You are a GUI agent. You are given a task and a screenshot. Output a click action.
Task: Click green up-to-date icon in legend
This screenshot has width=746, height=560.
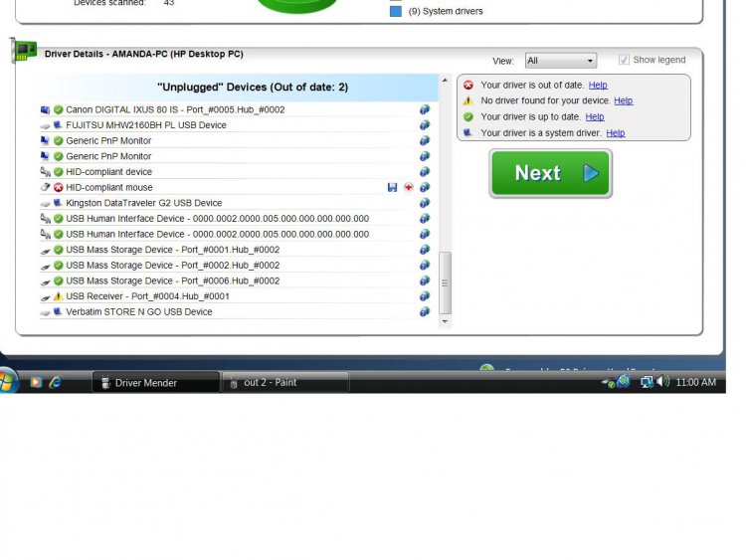(468, 117)
